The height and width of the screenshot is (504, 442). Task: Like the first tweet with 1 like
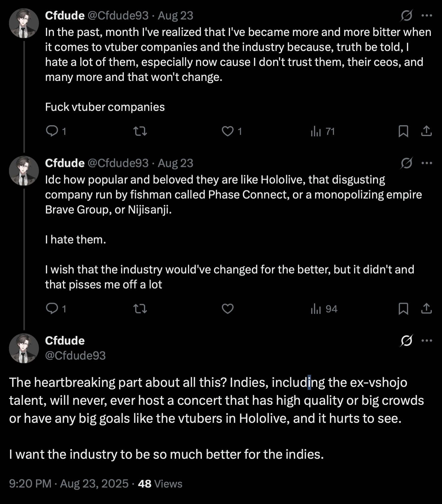tap(228, 131)
